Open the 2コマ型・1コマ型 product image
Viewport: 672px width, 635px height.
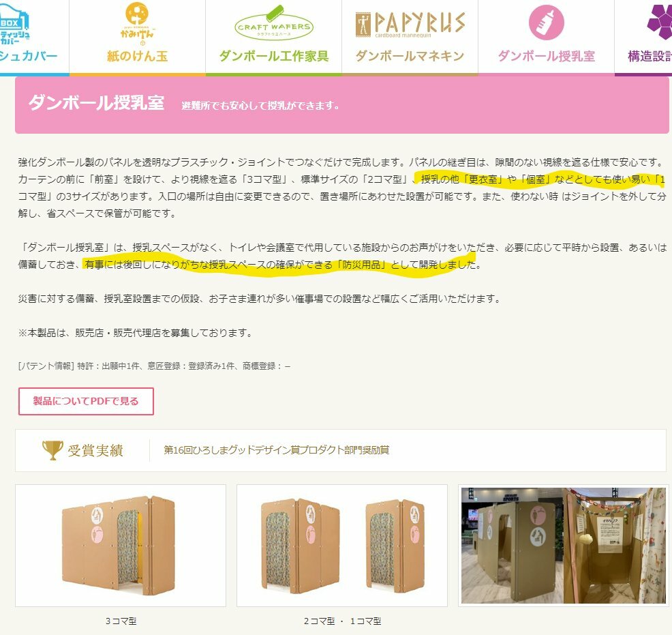[x=342, y=546]
